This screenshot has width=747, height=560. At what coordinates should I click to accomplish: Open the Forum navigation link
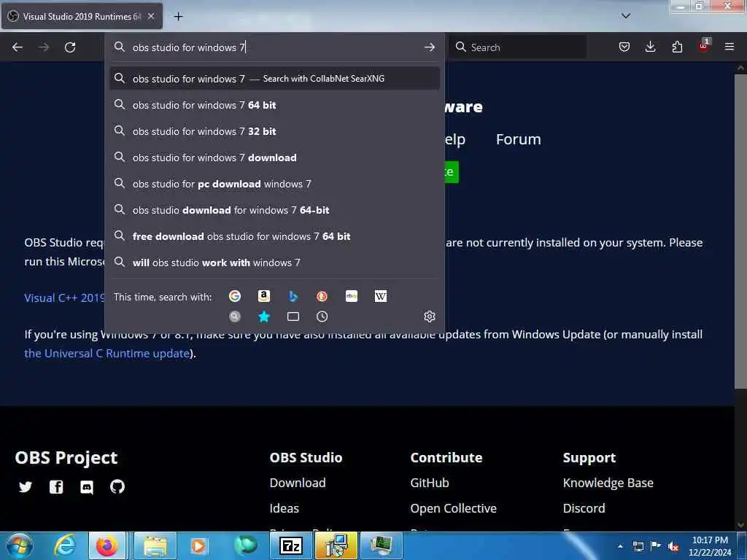click(x=519, y=139)
